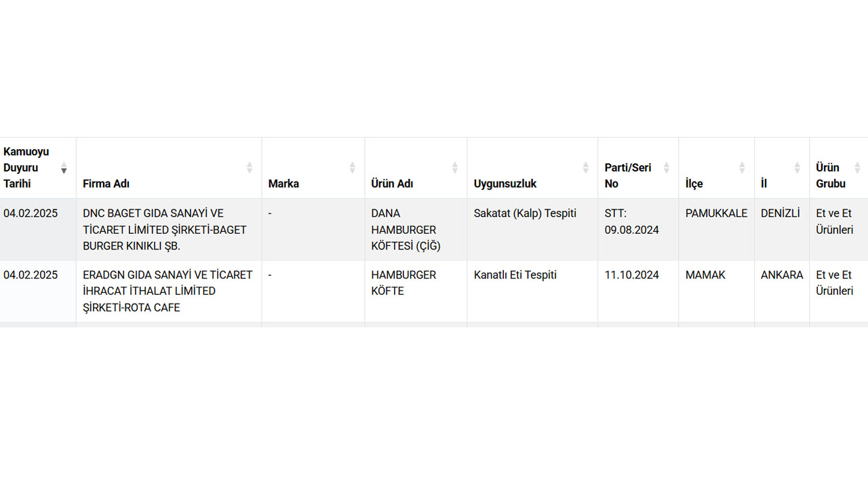868x488 pixels.
Task: Click the Ürün Adı header label
Action: 392,184
